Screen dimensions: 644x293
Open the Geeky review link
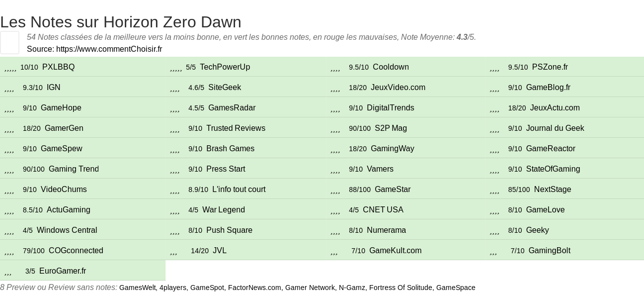537,230
